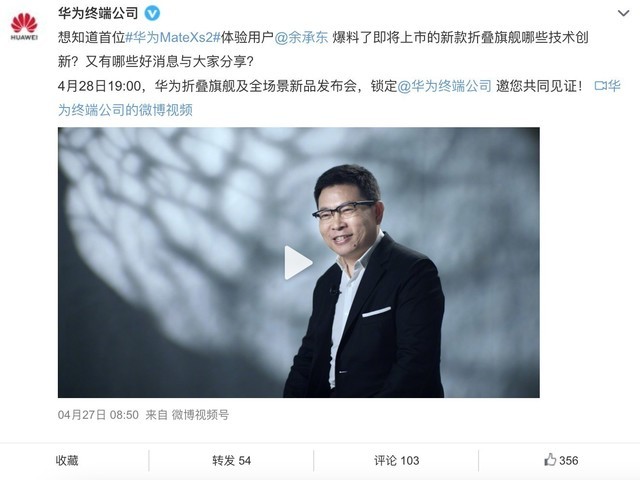Image resolution: width=640 pixels, height=480 pixels.
Task: Click 转发 54 to repost
Action: [x=231, y=460]
